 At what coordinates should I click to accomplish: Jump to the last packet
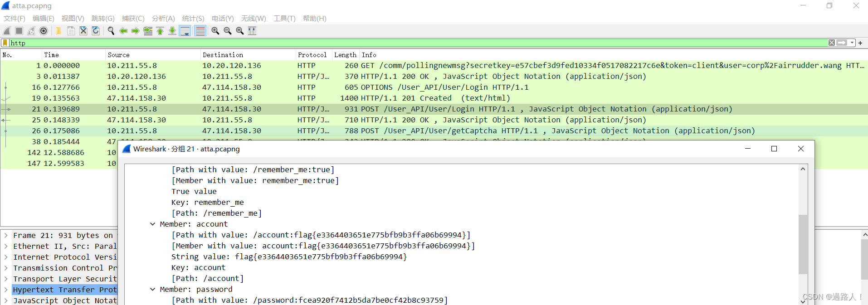point(172,31)
